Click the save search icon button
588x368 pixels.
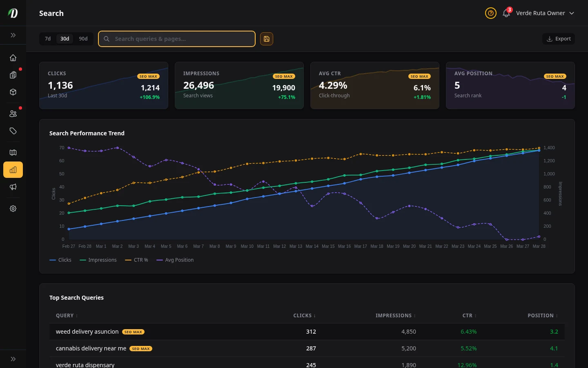(267, 39)
